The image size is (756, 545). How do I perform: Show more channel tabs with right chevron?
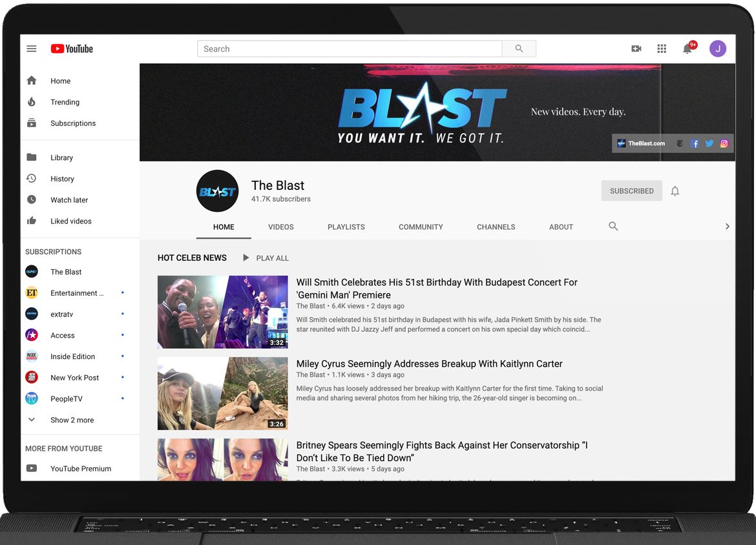pyautogui.click(x=727, y=227)
